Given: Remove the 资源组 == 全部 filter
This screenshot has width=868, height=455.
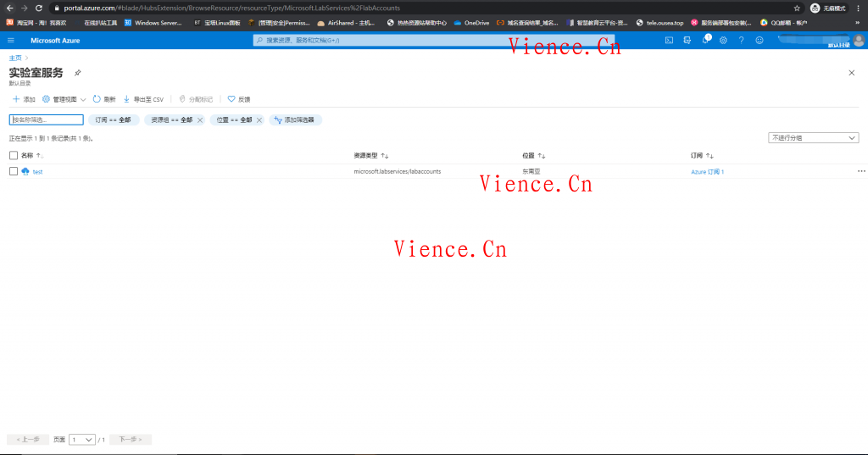Looking at the screenshot, I should 200,120.
